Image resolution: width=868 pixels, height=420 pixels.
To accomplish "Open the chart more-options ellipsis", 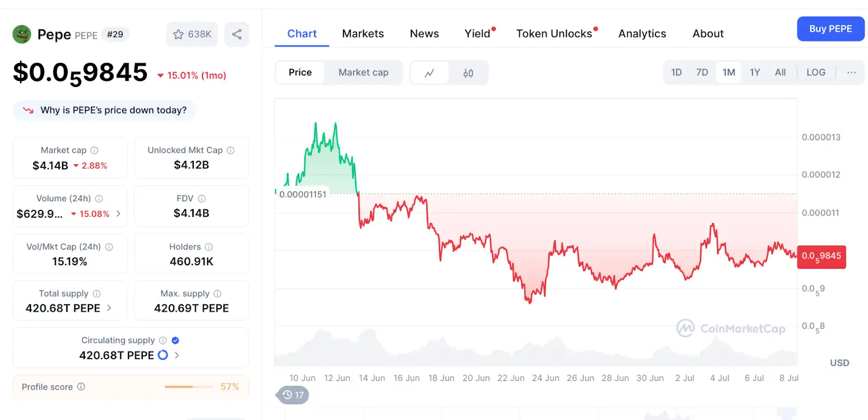I will click(x=852, y=72).
